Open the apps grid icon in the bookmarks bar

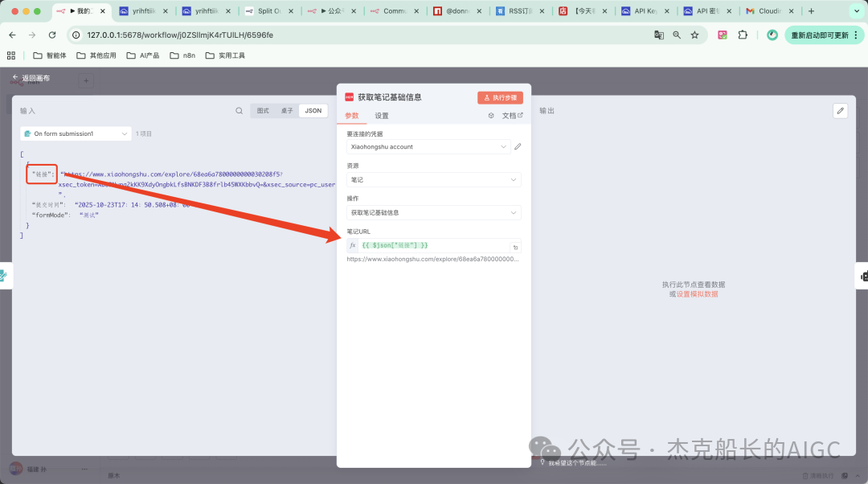click(x=11, y=55)
